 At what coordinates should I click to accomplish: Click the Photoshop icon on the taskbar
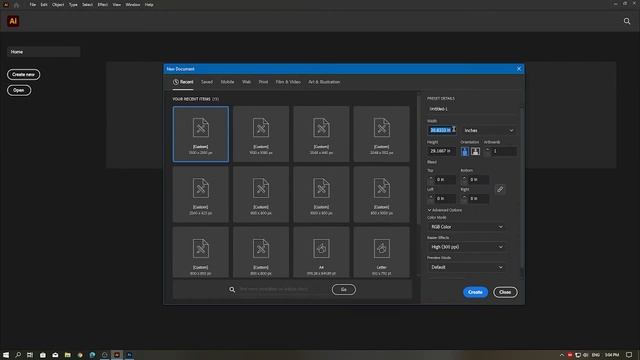click(129, 355)
